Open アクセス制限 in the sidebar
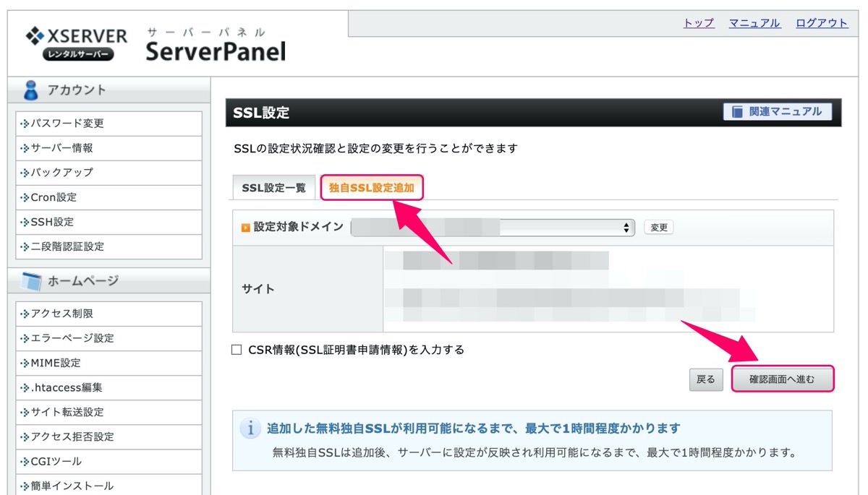The image size is (868, 495). 109,314
